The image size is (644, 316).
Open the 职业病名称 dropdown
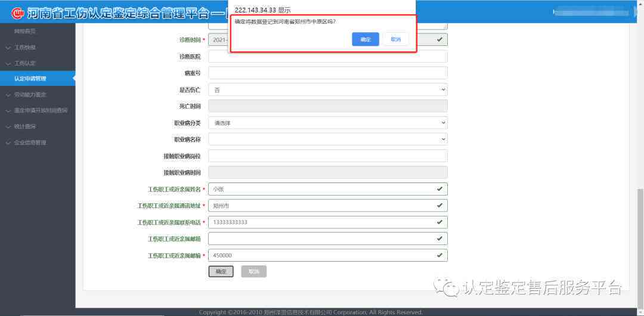tap(328, 139)
